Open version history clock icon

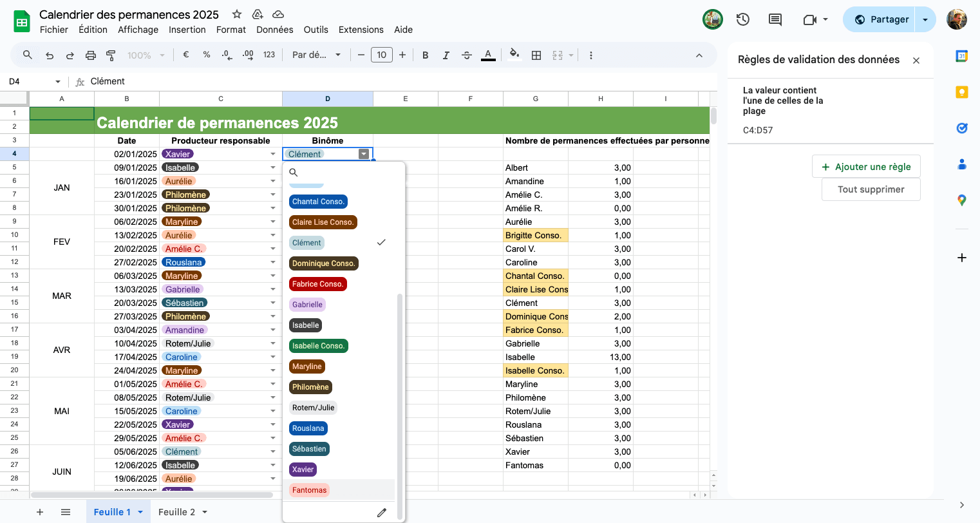point(743,19)
